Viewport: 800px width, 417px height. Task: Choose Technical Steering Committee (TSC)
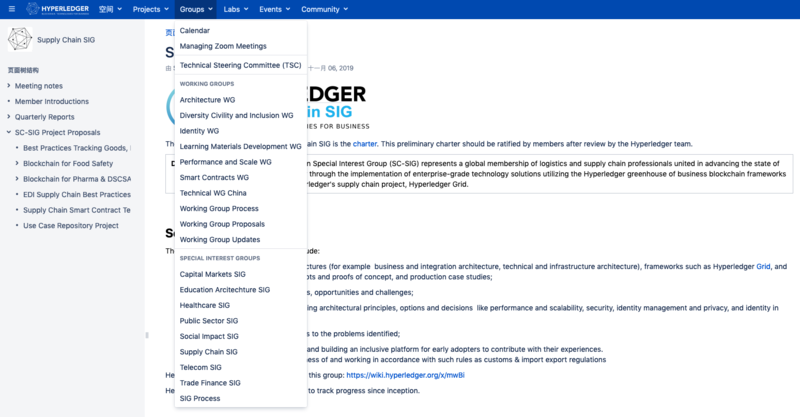coord(240,65)
